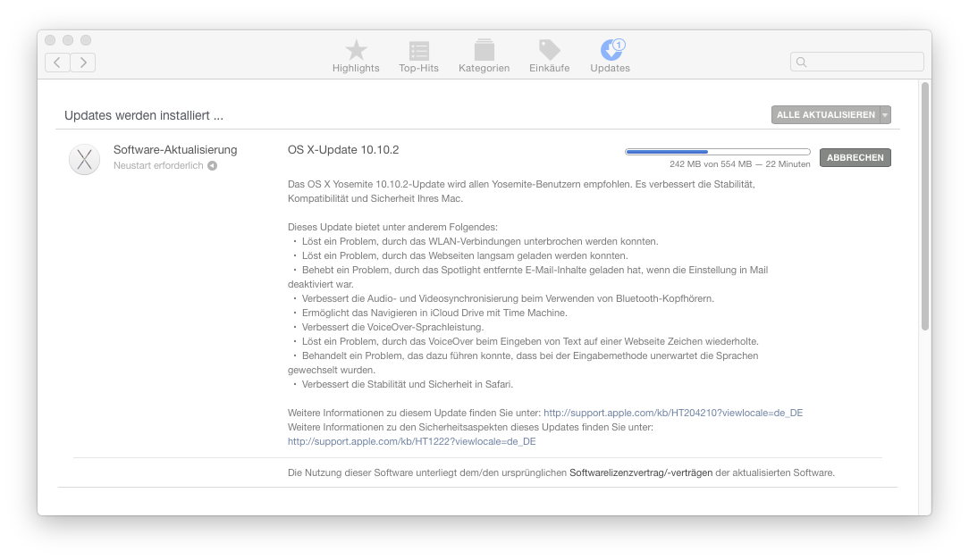The height and width of the screenshot is (560, 969).
Task: Open the Kategorien icon
Action: (x=484, y=50)
